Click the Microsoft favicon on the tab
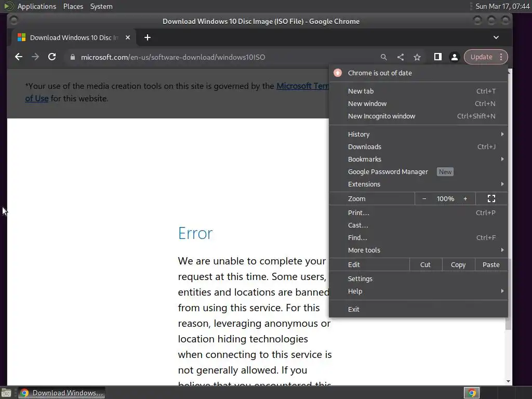Image resolution: width=532 pixels, height=399 pixels. pyautogui.click(x=21, y=37)
